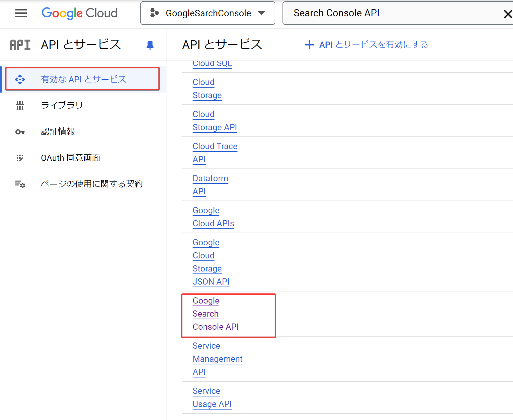
Task: Select 有効な API とサービス in sidebar
Action: (83, 79)
